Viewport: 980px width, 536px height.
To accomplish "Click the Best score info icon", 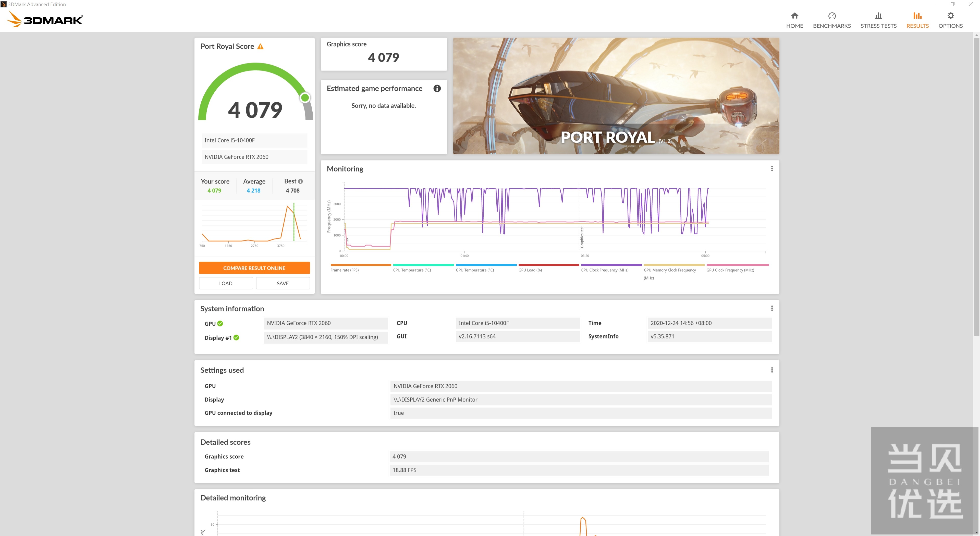I will coord(300,181).
